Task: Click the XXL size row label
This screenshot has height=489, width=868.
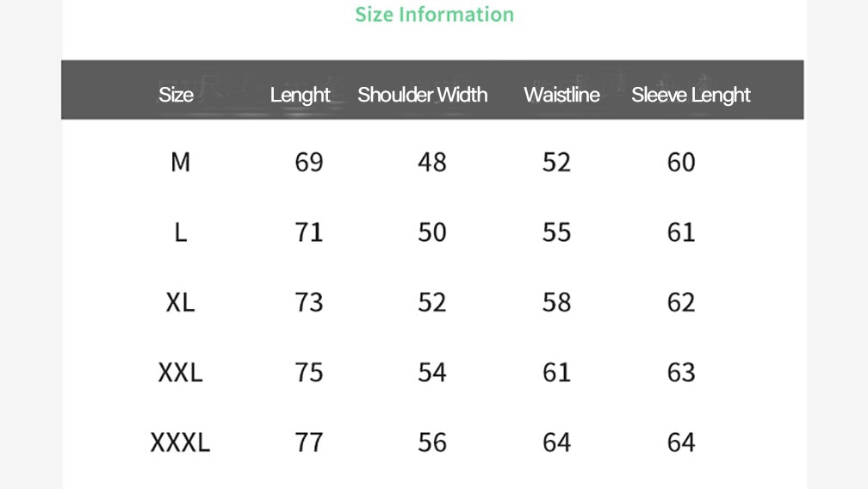Action: pyautogui.click(x=180, y=372)
